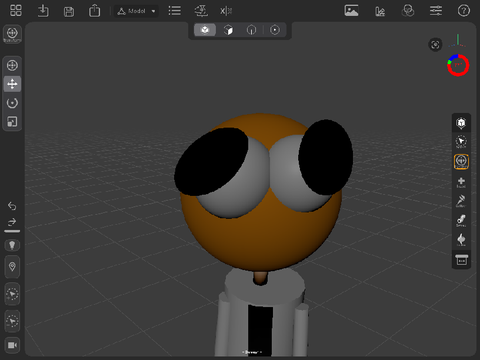Open the Model mode dropdown
This screenshot has height=360, width=480.
click(x=136, y=11)
